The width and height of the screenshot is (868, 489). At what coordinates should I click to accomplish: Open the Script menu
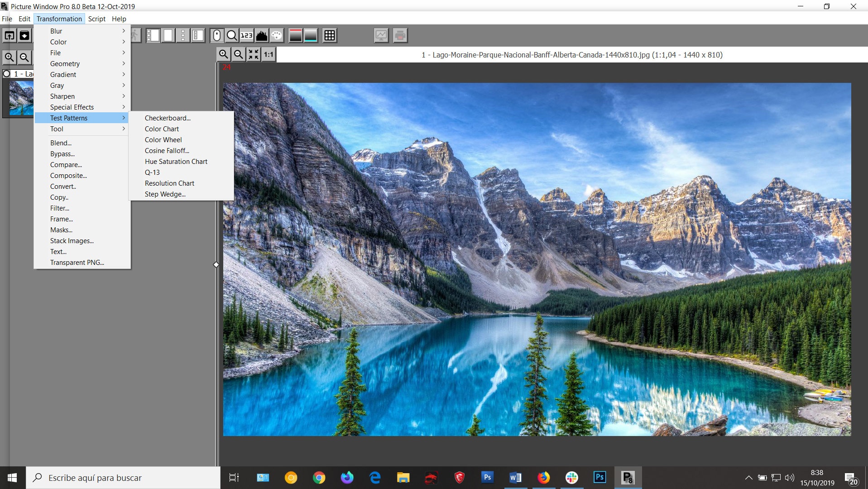[x=97, y=19]
